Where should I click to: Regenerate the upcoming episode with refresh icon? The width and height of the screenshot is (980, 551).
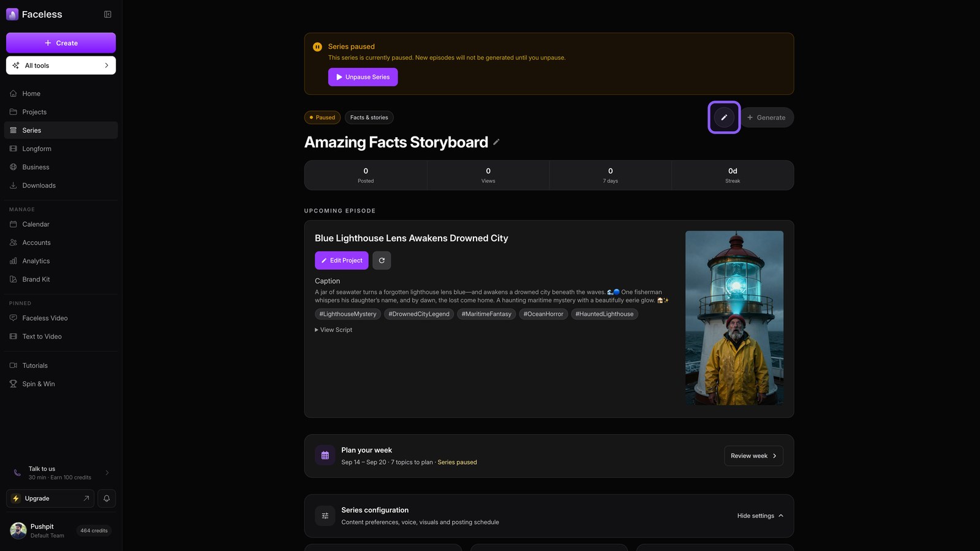point(382,260)
